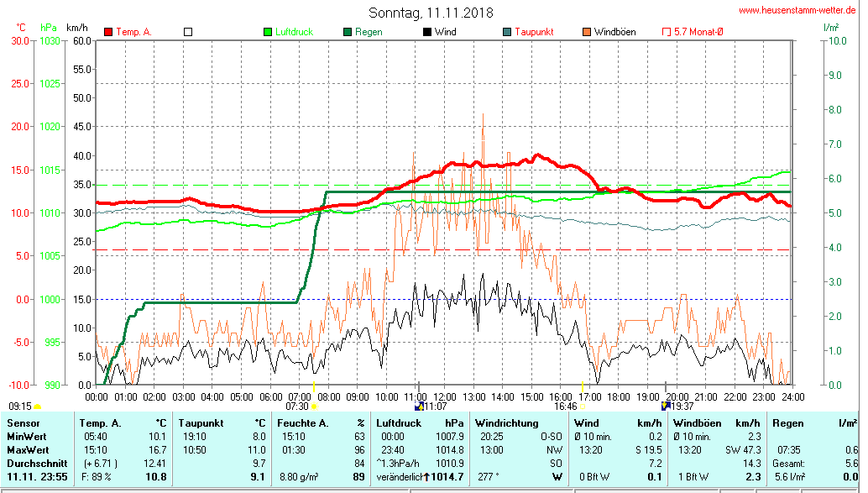Click the sun icon beside 09:15
The width and height of the screenshot is (868, 493).
[37, 406]
